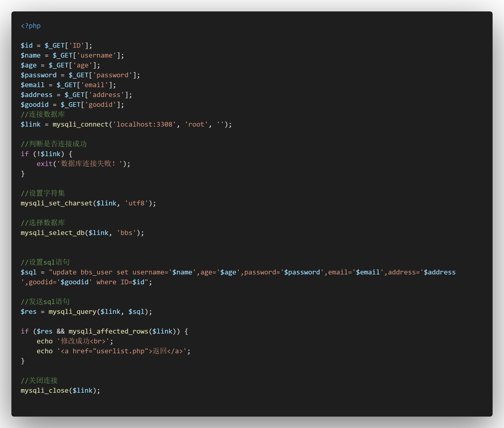
Task: Select the mysqli_close($link) statement
Action: (60, 390)
